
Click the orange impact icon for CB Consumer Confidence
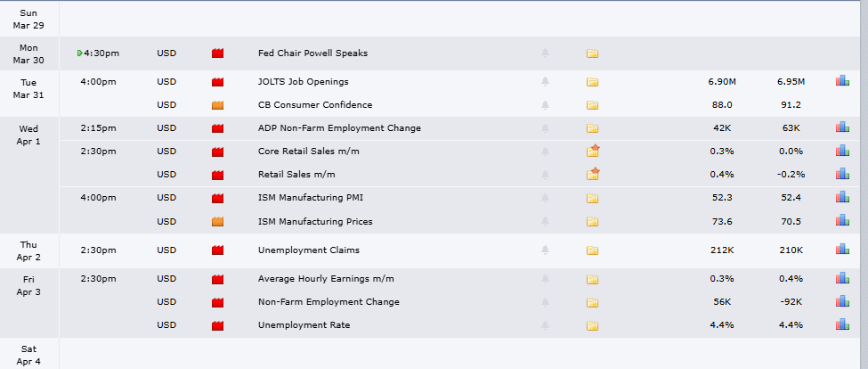coord(217,105)
